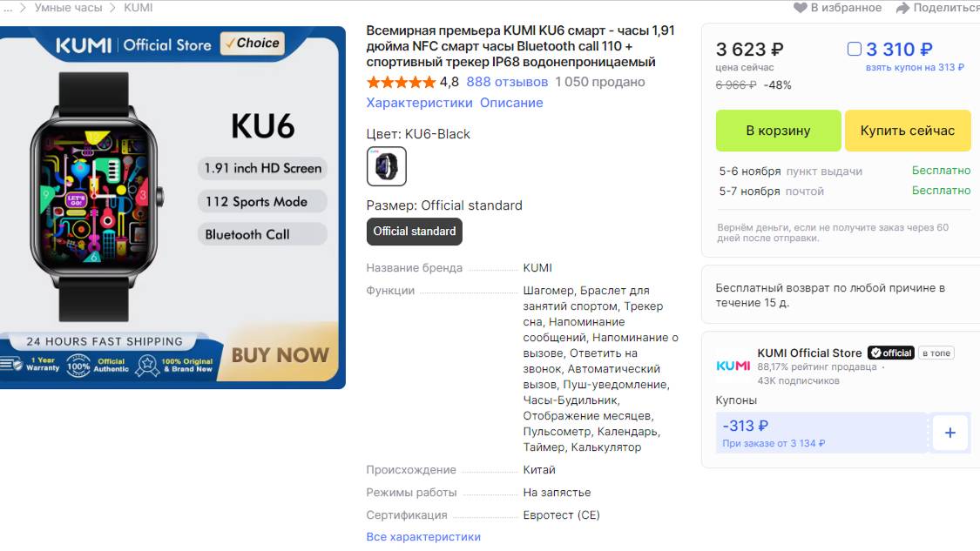The width and height of the screenshot is (980, 551).
Task: Open the main KU6 product image
Action: click(x=172, y=207)
